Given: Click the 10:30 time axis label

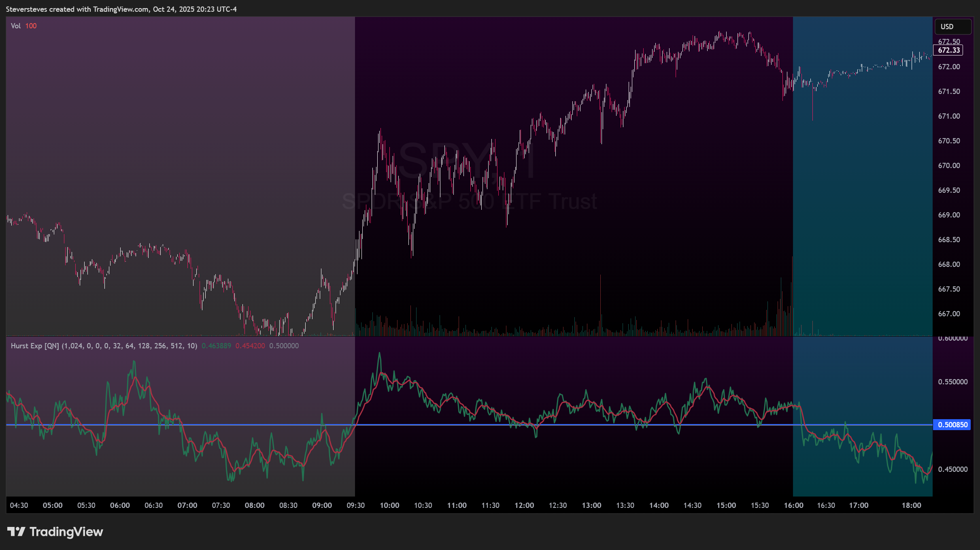Looking at the screenshot, I should [423, 505].
